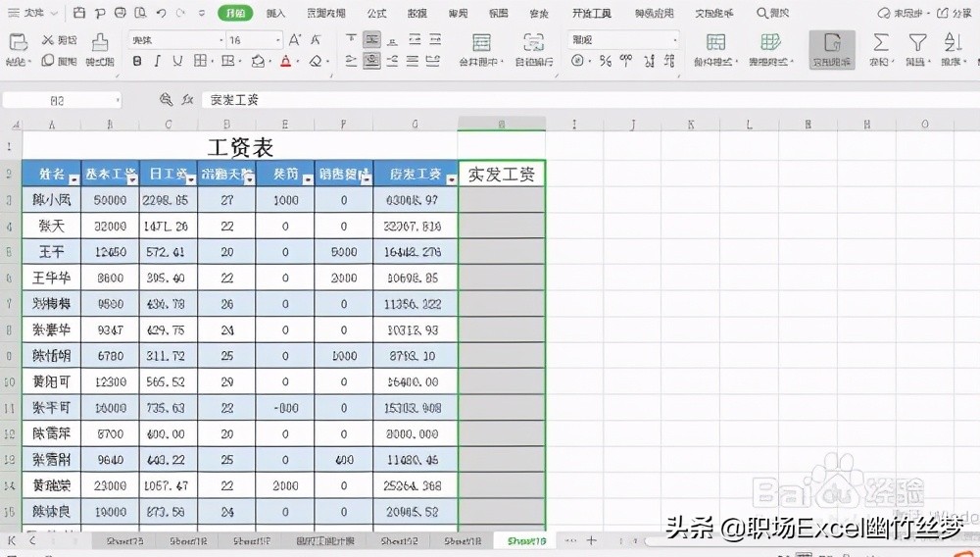Select the Format Painter brush icon
Image resolution: width=980 pixels, height=557 pixels.
pos(99,42)
